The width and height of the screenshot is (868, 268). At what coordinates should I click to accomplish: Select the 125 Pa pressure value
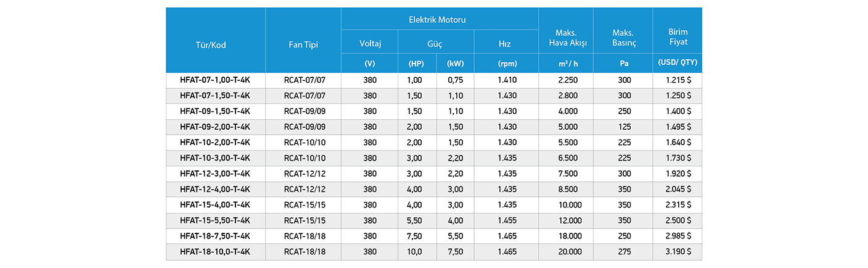623,127
